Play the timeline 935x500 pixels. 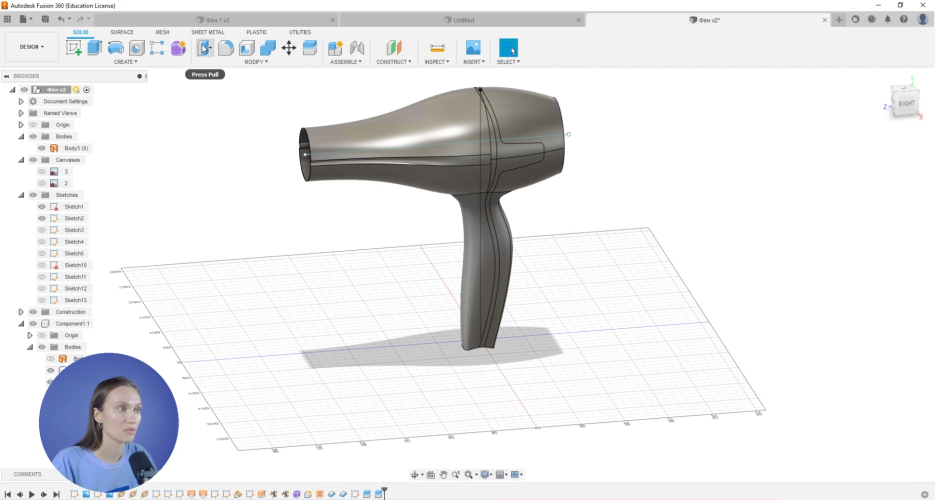32,494
